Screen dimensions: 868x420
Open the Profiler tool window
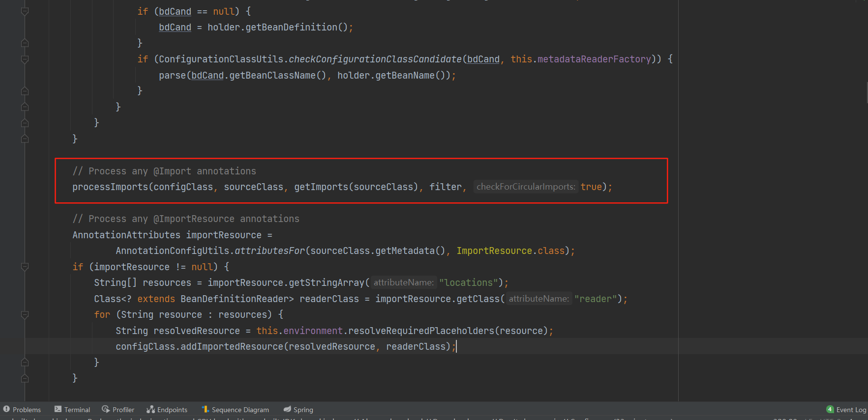point(118,410)
